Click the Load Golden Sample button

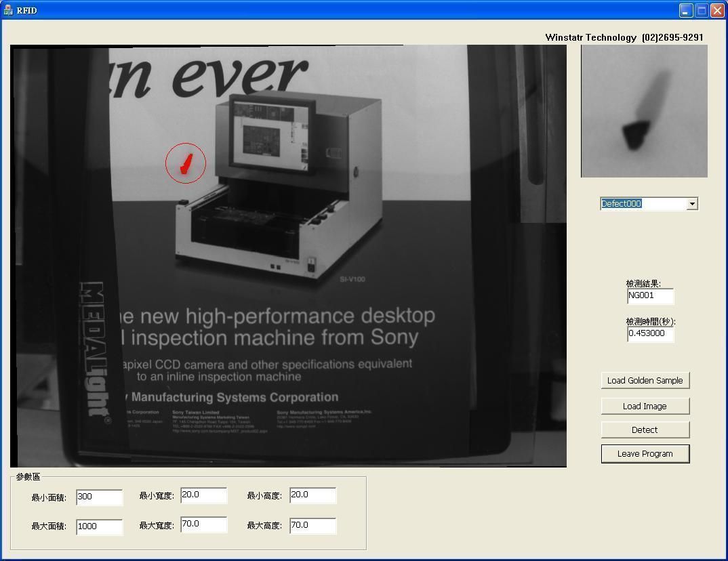tap(645, 381)
